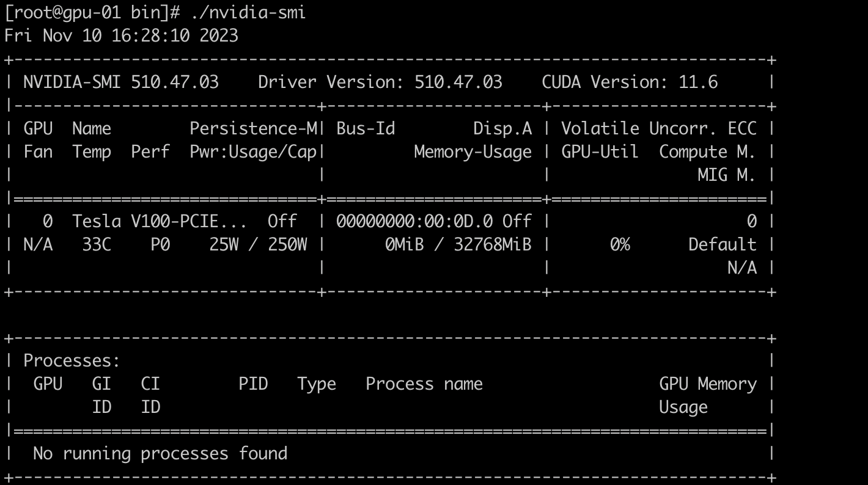Click the Fri Nov 10 timestamp line
The width and height of the screenshot is (868, 485).
click(x=121, y=35)
